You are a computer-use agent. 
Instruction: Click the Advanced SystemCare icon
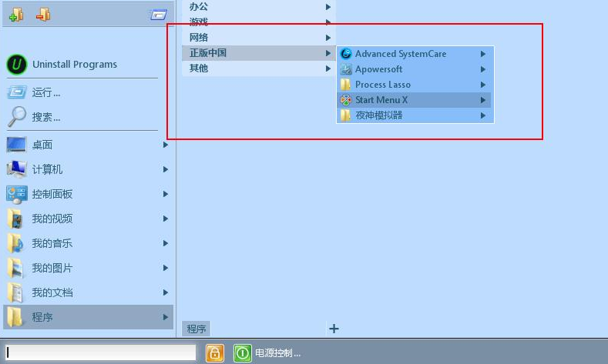pos(346,54)
